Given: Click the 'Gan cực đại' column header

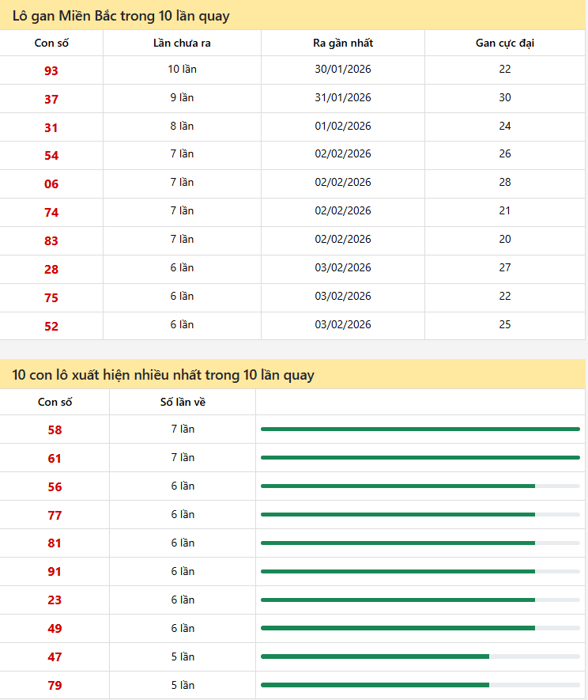Looking at the screenshot, I should click(505, 43).
